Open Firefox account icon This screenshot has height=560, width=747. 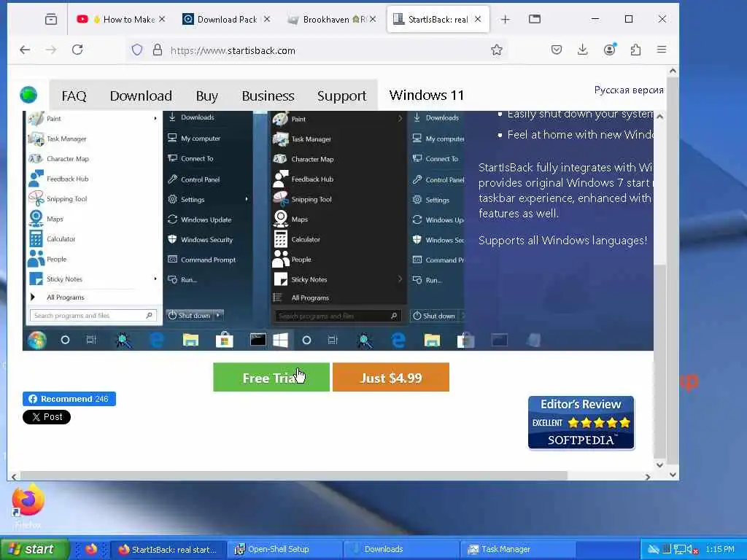[x=609, y=50]
